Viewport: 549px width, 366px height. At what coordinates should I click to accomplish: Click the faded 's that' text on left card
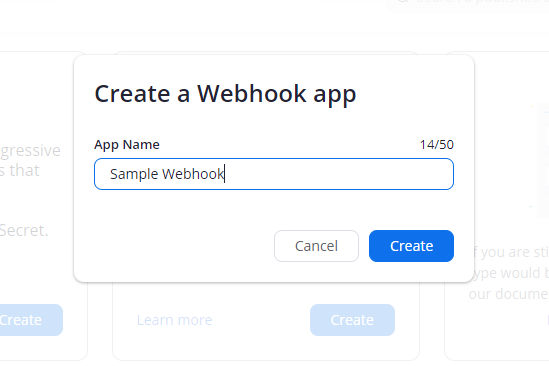[x=20, y=171]
